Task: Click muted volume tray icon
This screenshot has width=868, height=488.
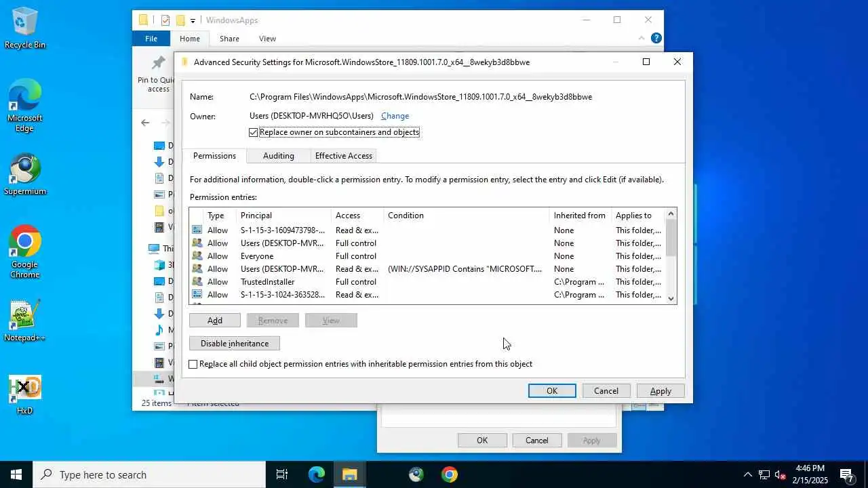Action: (781, 475)
